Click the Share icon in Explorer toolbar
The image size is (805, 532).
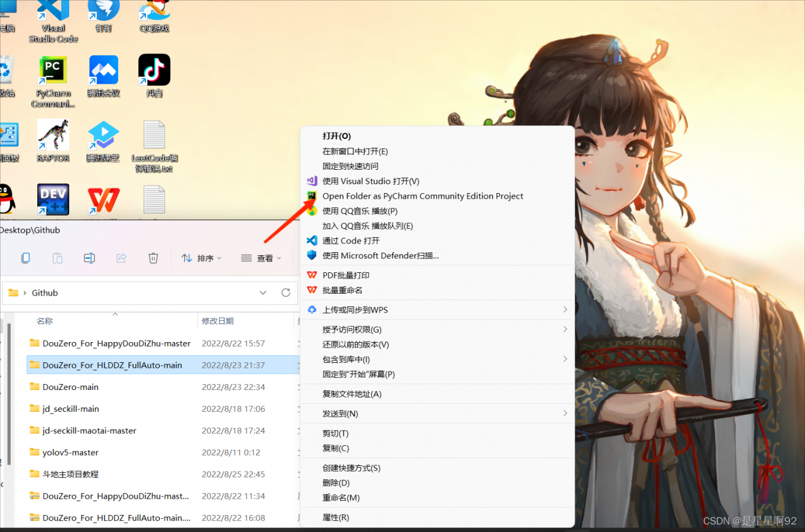click(121, 258)
